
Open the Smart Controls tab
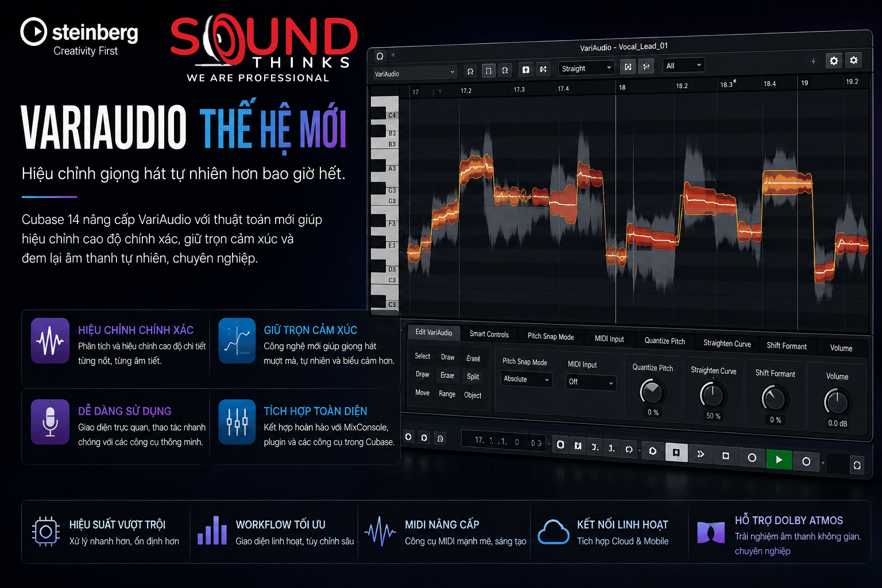(x=489, y=334)
